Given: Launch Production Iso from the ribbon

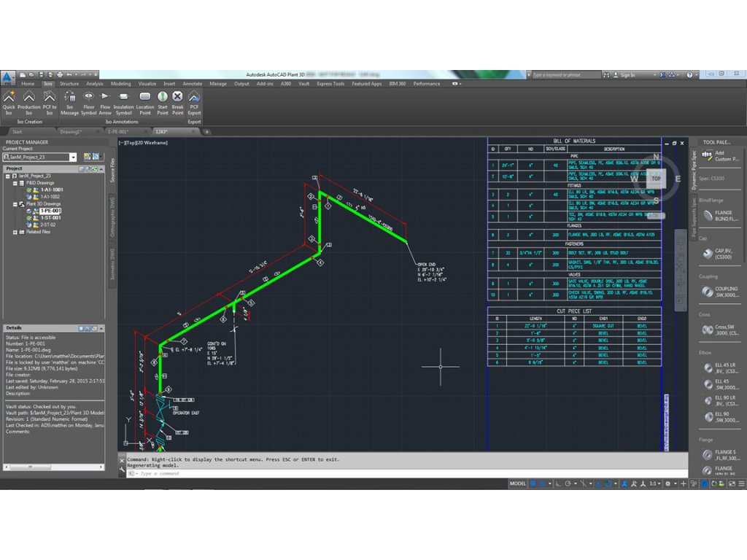Looking at the screenshot, I should point(29,103).
